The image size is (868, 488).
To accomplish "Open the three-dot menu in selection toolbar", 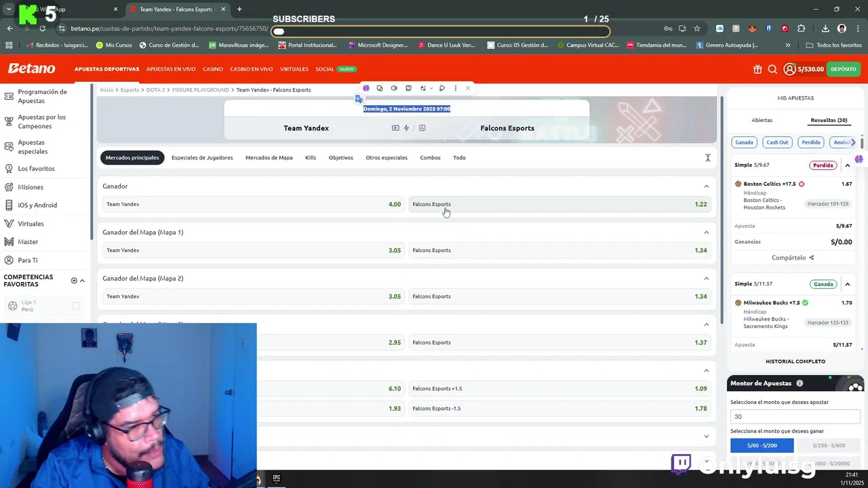I will pos(456,88).
